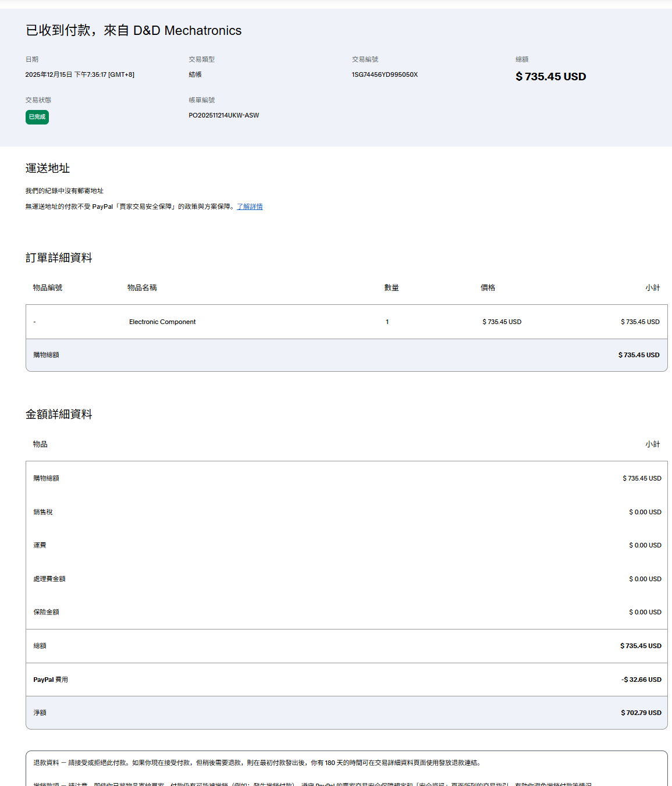
Task: Click the 銷售稅 row label
Action: point(43,512)
